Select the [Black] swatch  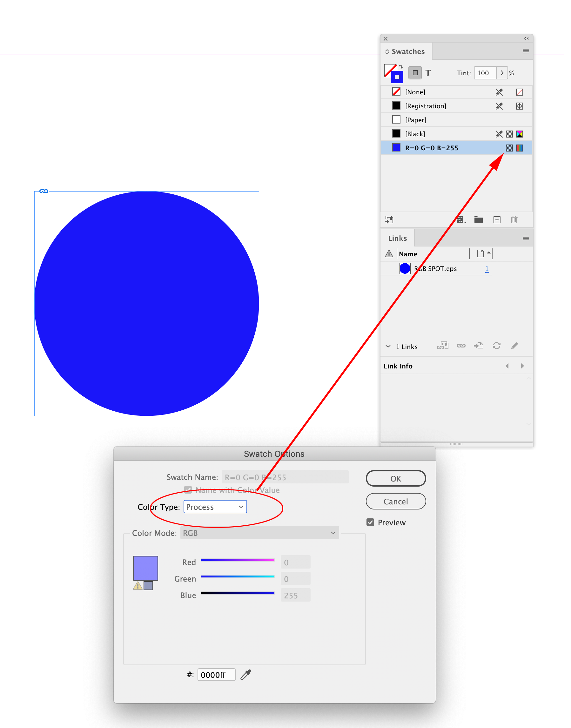click(415, 134)
